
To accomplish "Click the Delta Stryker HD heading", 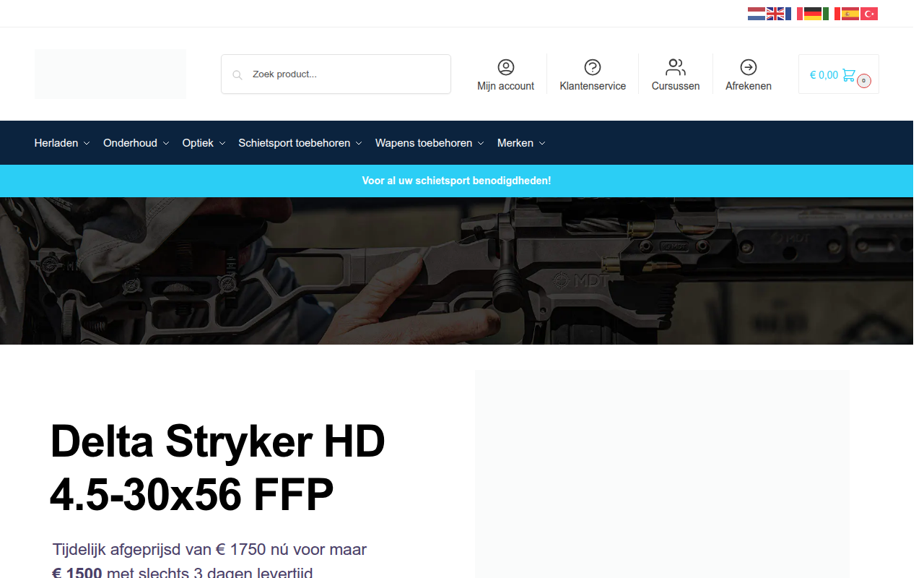I will [217, 467].
